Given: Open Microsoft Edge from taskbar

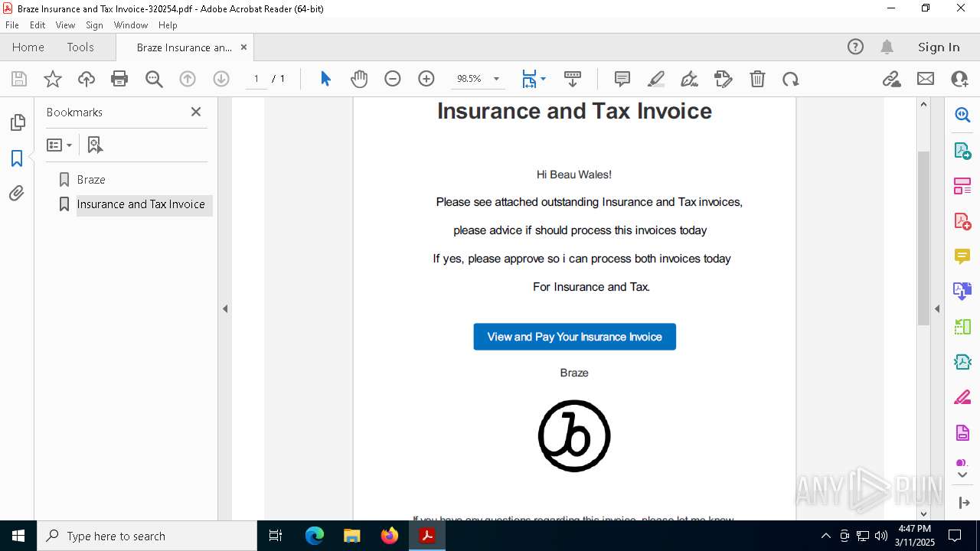Looking at the screenshot, I should click(x=315, y=536).
